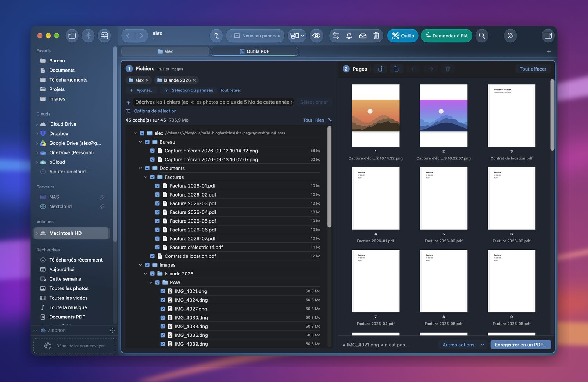Expand iCloud Drive in sidebar

pyautogui.click(x=37, y=124)
